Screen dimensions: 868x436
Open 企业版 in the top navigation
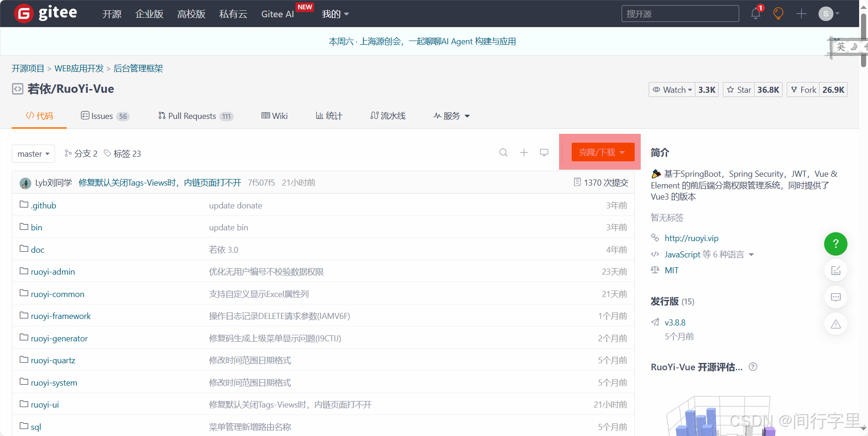coord(149,14)
